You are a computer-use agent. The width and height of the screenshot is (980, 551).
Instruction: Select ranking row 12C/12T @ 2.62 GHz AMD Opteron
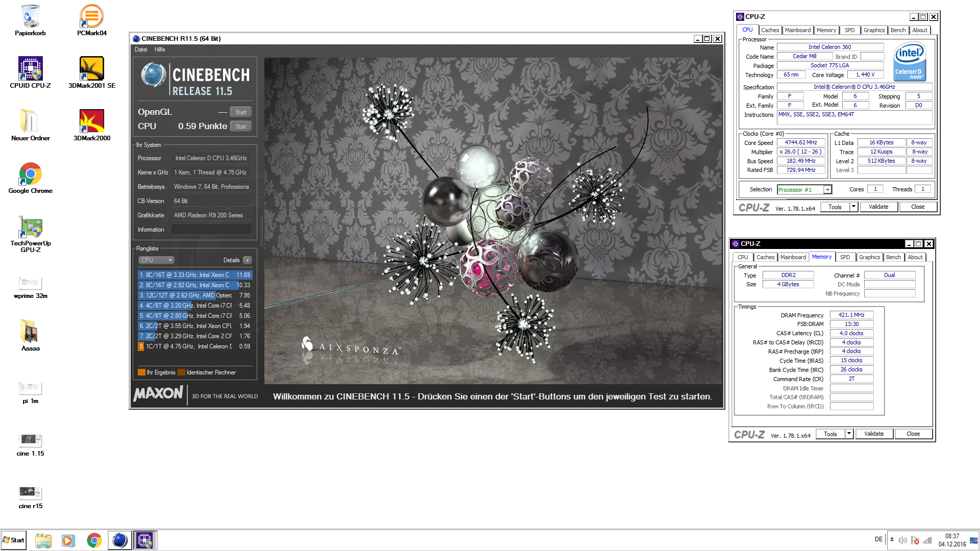tap(195, 295)
